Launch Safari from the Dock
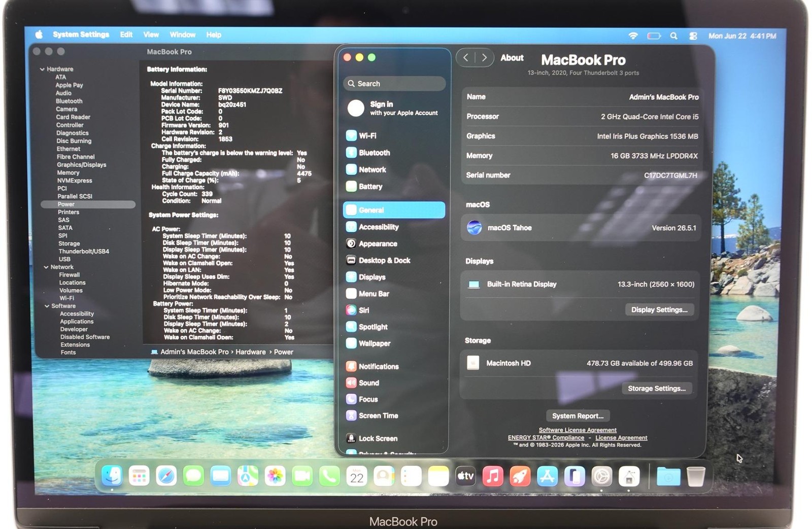Screen dimensions: 812x529 click(166, 476)
